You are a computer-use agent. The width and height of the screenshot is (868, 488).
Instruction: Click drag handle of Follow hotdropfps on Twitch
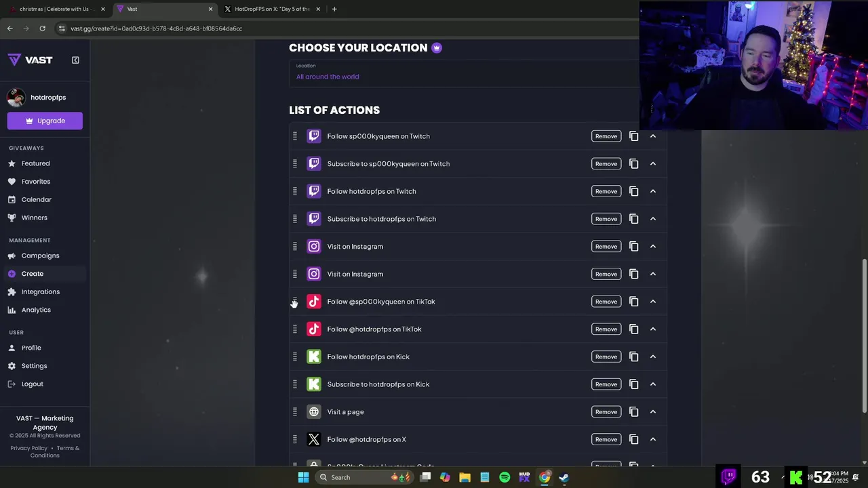point(295,191)
